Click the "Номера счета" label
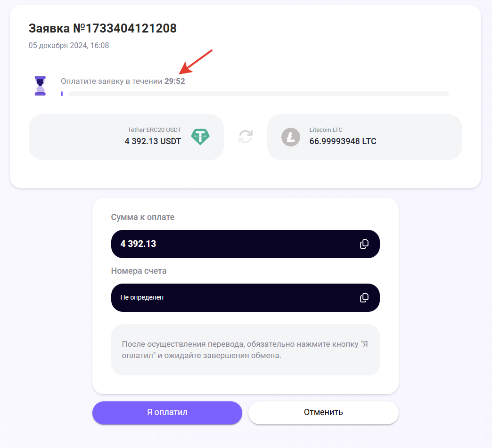Viewport: 492px width, 448px height. click(139, 271)
